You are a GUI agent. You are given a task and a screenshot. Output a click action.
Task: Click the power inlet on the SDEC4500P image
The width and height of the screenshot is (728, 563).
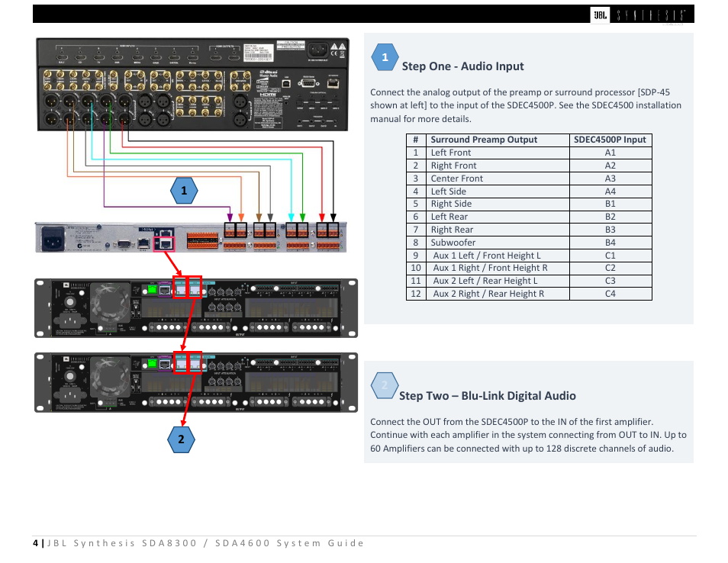coord(53,239)
